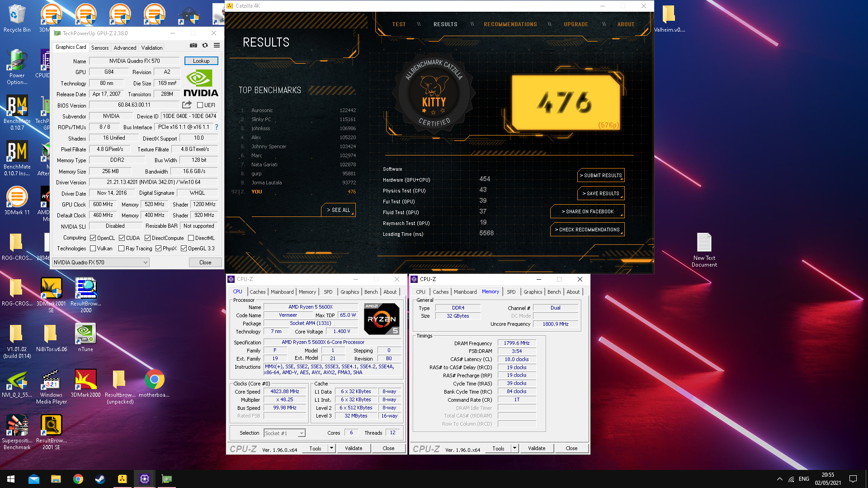Viewport: 868px width, 488px height.
Task: Click Validate in the left CPU-Z window
Action: [x=354, y=448]
